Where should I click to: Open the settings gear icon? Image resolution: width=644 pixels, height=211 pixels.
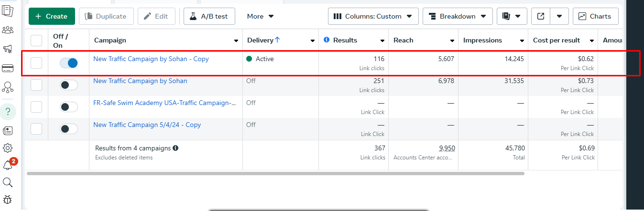coord(8,148)
